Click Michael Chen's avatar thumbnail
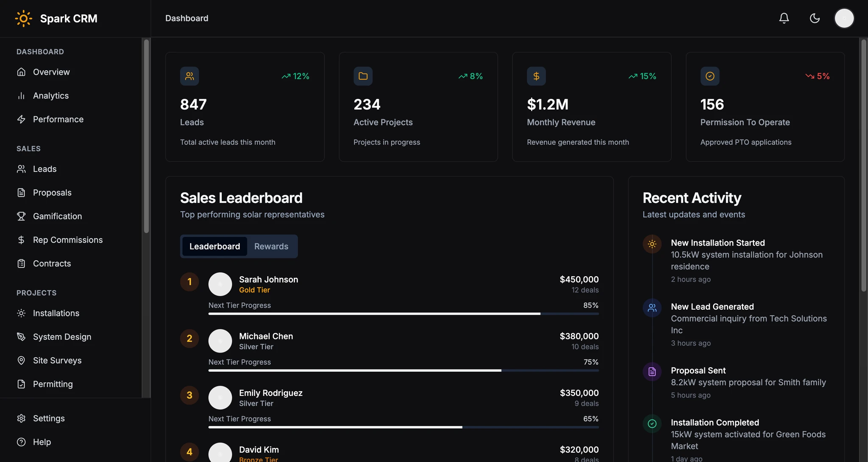Viewport: 868px width, 462px height. [x=220, y=341]
